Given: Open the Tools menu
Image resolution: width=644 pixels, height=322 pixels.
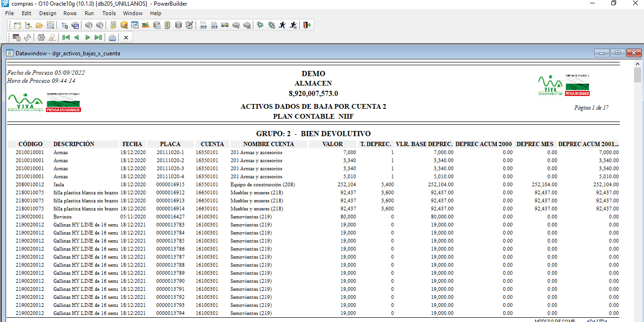Looking at the screenshot, I should (x=109, y=13).
